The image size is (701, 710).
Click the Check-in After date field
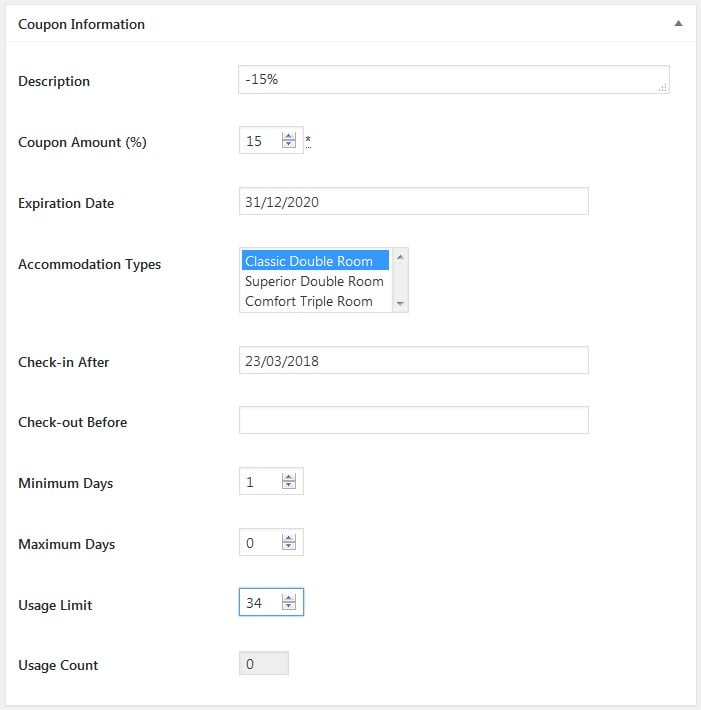[413, 361]
